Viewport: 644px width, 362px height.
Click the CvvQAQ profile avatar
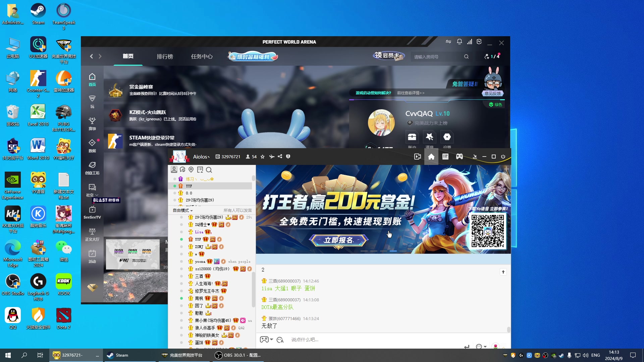[x=381, y=123]
